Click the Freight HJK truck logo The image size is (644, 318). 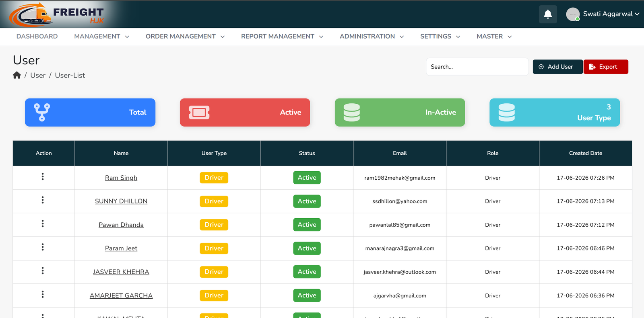[x=57, y=14]
